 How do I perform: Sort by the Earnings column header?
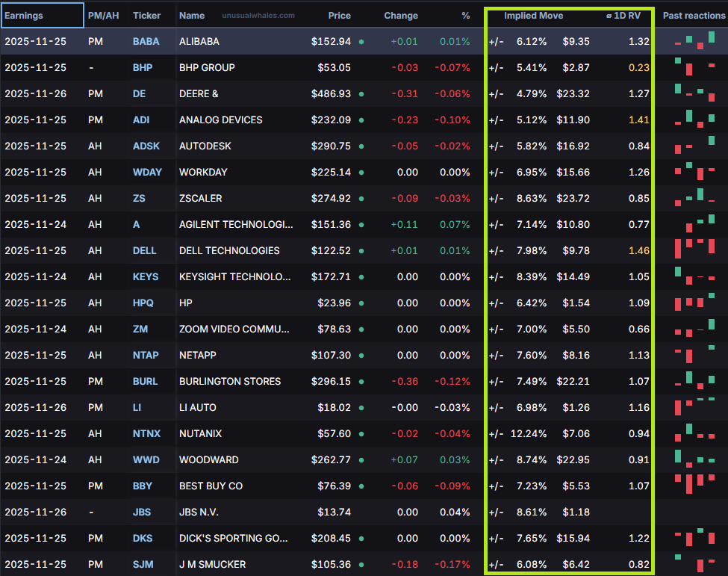pos(24,16)
